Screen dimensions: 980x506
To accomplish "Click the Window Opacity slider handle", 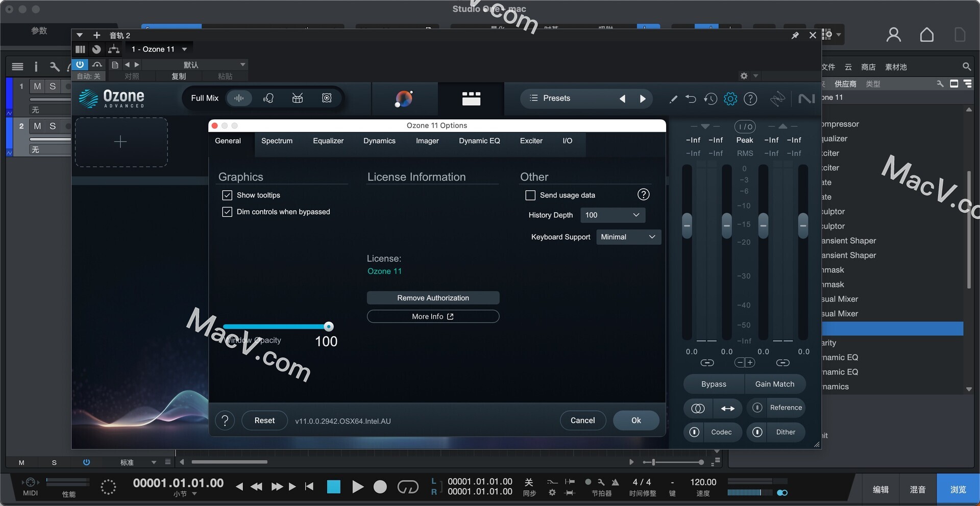I will pos(329,326).
